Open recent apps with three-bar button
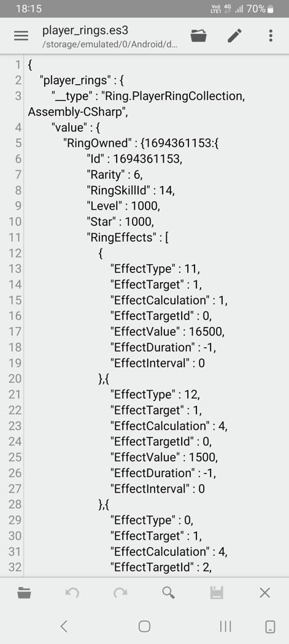Image resolution: width=289 pixels, height=644 pixels. tap(225, 626)
